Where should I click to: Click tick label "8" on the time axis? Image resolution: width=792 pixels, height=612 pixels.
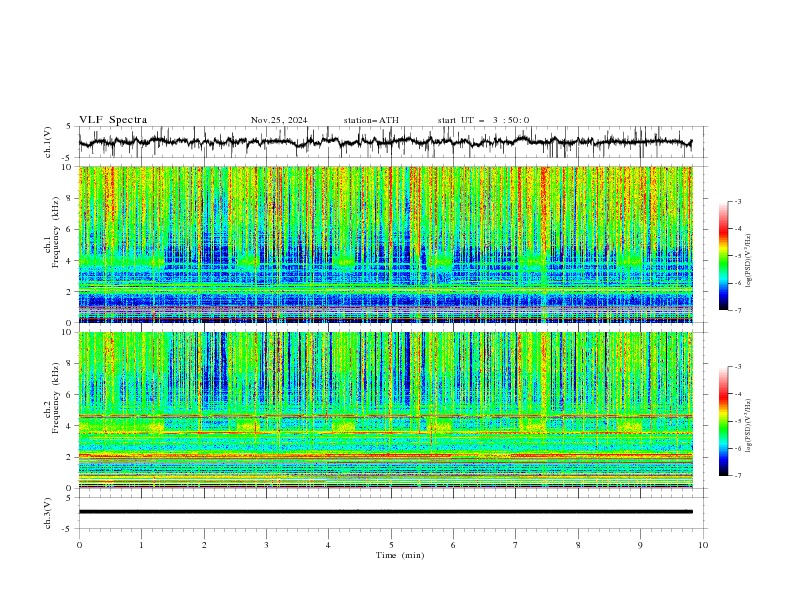click(x=578, y=545)
